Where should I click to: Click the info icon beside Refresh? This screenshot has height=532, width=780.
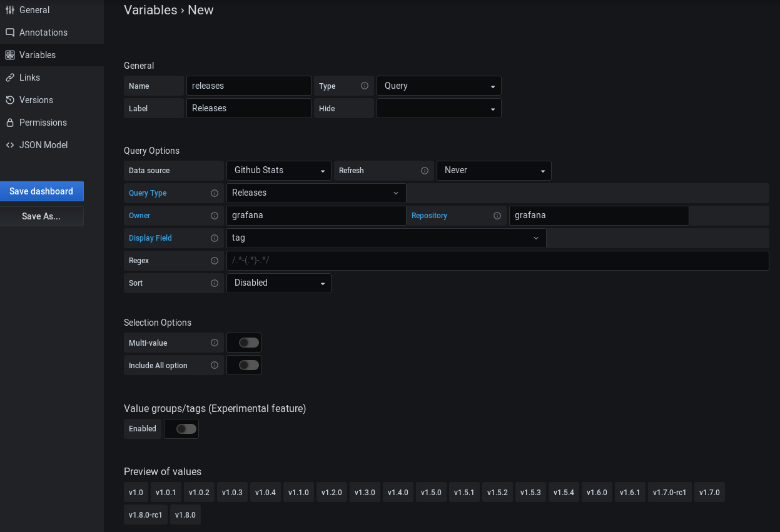[x=425, y=170]
